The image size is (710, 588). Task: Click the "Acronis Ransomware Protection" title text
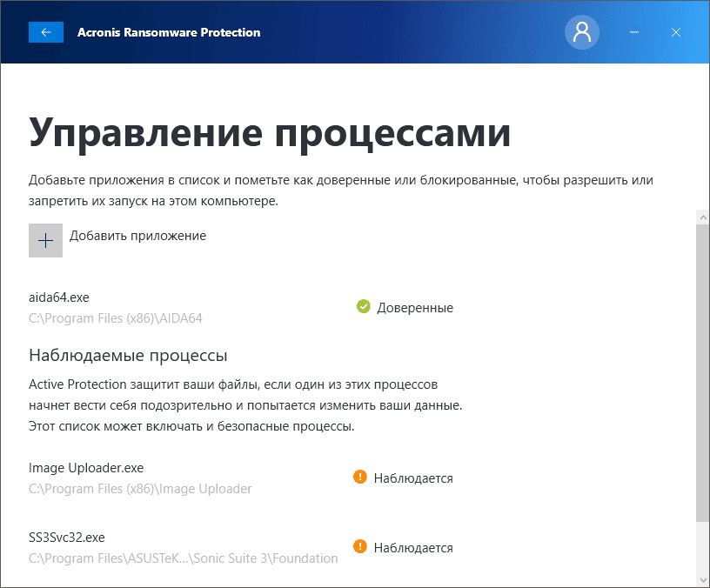tap(169, 32)
